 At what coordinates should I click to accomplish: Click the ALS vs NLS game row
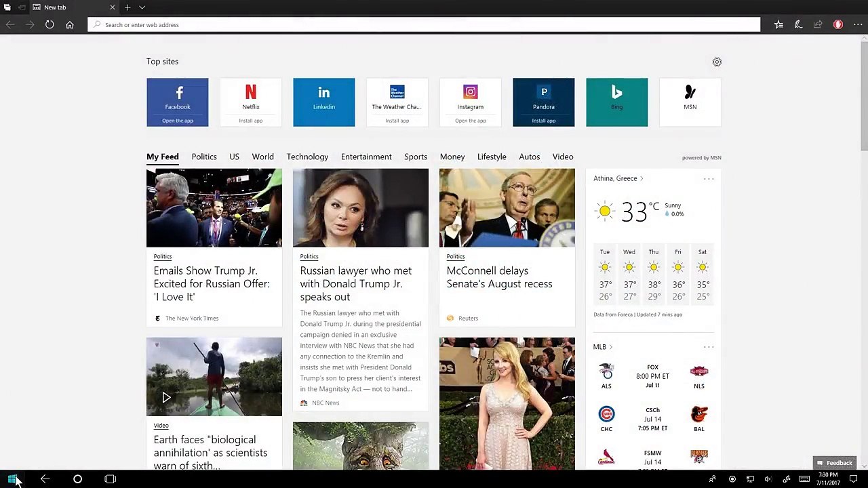(x=653, y=376)
